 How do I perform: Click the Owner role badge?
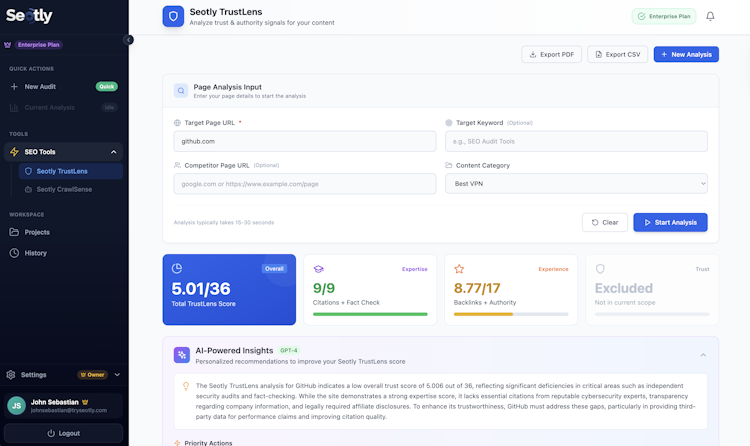93,375
